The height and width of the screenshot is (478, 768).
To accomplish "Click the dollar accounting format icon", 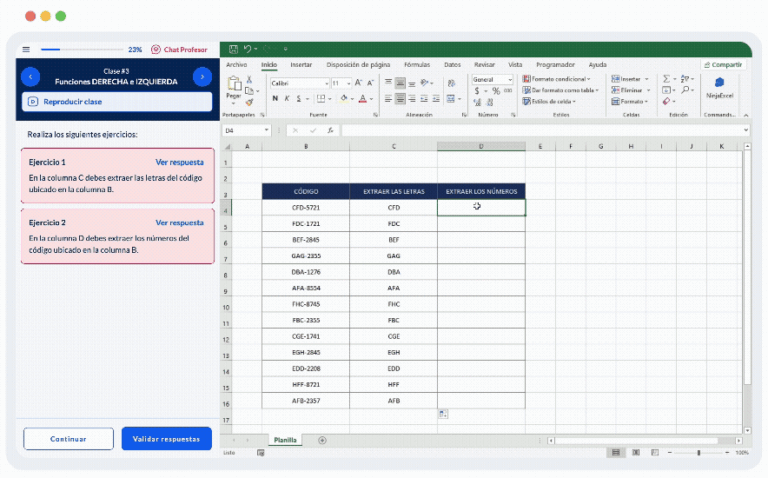I will [x=477, y=91].
